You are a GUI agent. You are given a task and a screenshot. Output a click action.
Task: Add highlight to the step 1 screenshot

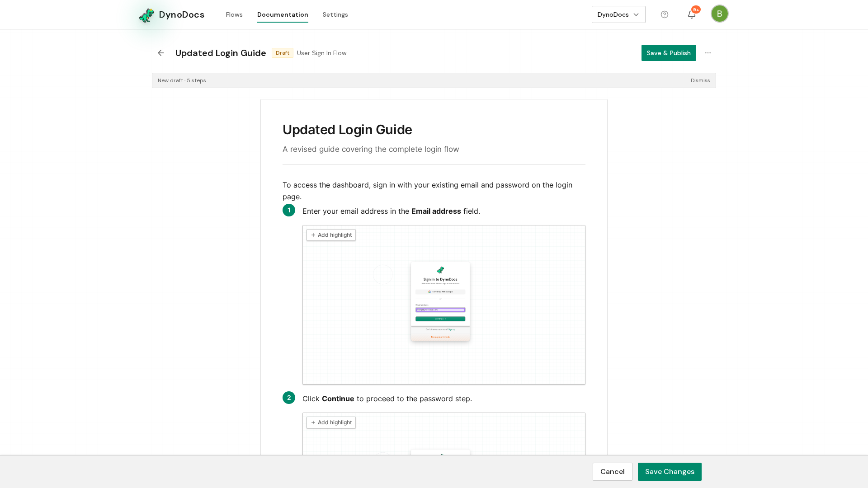pos(331,235)
